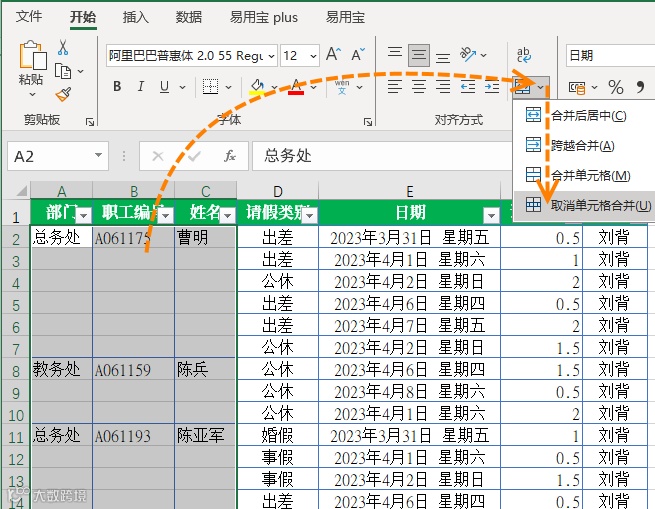The image size is (655, 509).
Task: Expand the paste options arrow
Action: click(32, 94)
